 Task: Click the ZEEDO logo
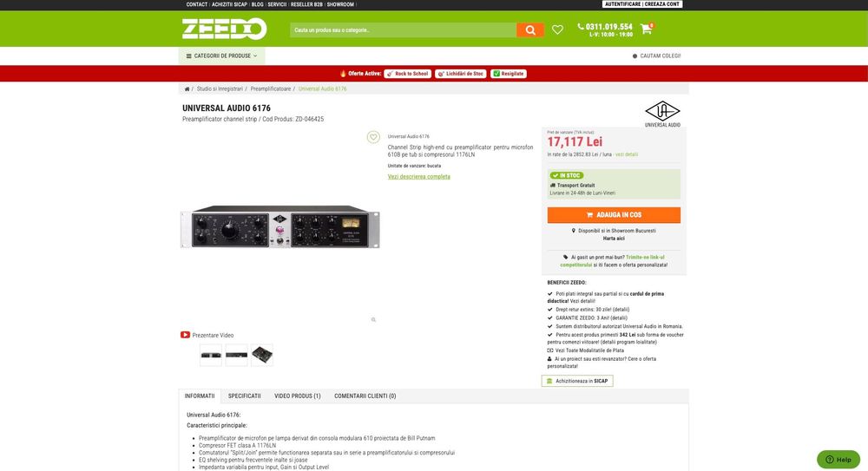click(224, 29)
